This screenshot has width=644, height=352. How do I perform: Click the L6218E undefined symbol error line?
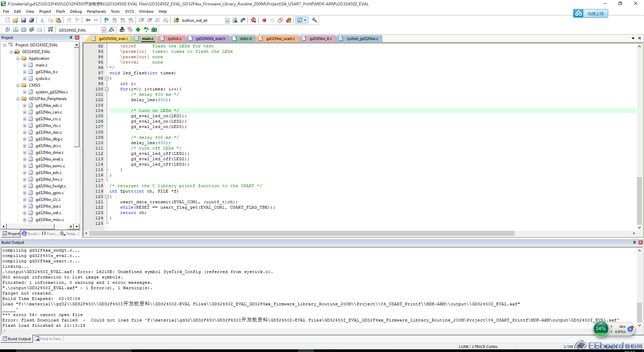pyautogui.click(x=138, y=272)
